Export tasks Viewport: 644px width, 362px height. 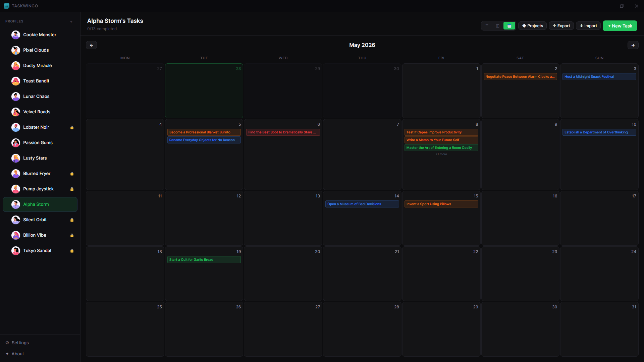[561, 26]
